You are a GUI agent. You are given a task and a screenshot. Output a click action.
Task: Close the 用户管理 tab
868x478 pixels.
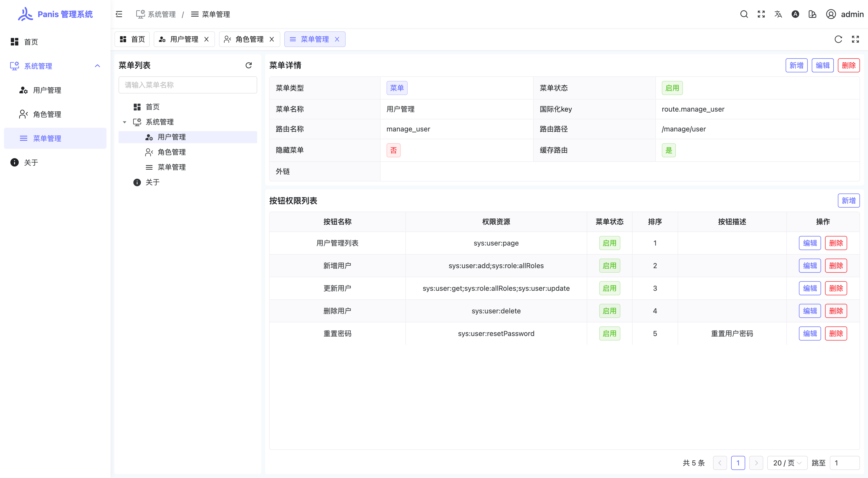click(x=206, y=39)
